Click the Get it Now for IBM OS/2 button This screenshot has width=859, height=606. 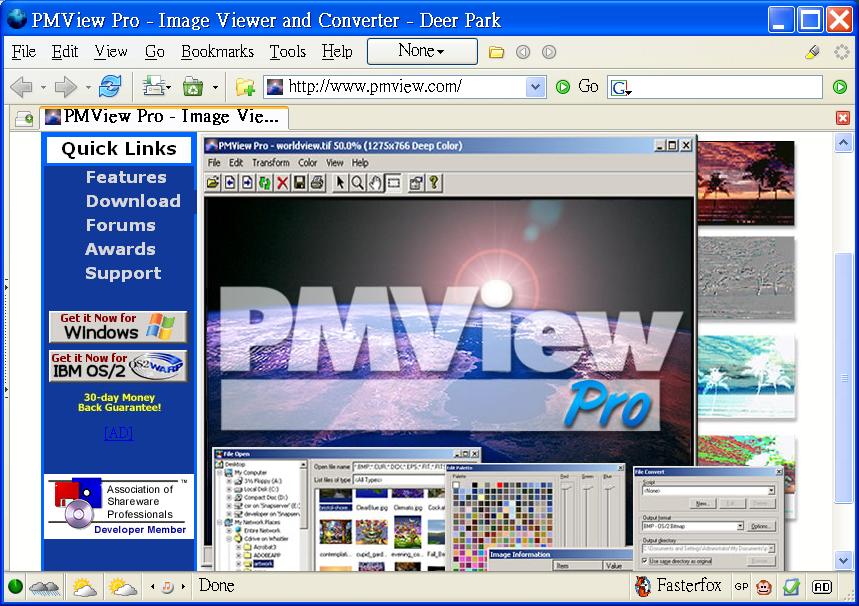pos(118,366)
